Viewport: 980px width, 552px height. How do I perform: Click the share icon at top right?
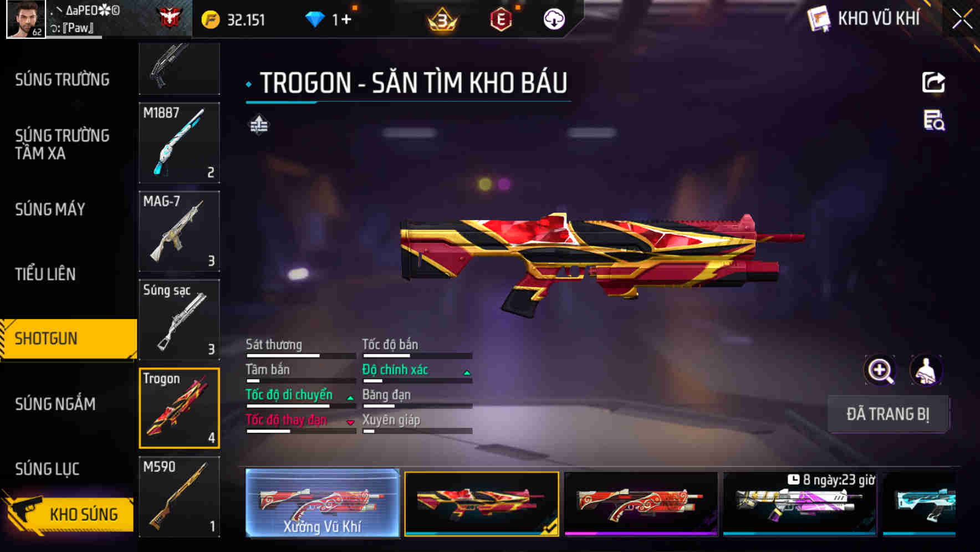[933, 83]
